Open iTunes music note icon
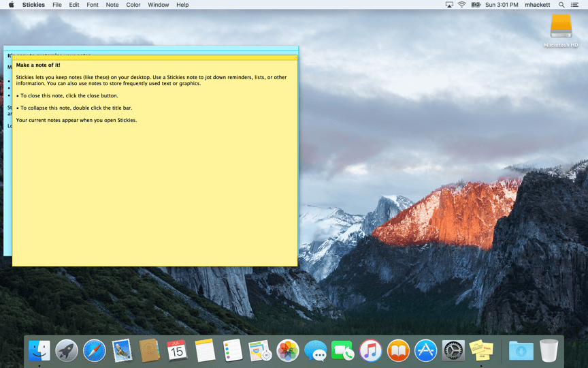This screenshot has height=368, width=588. 370,350
